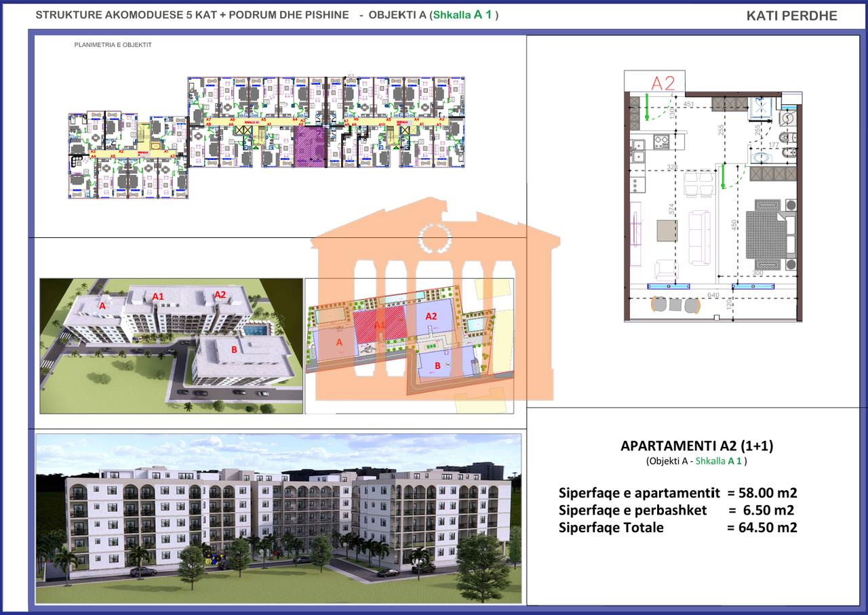Open the apartment A2 floor plan drawing

coord(713,195)
